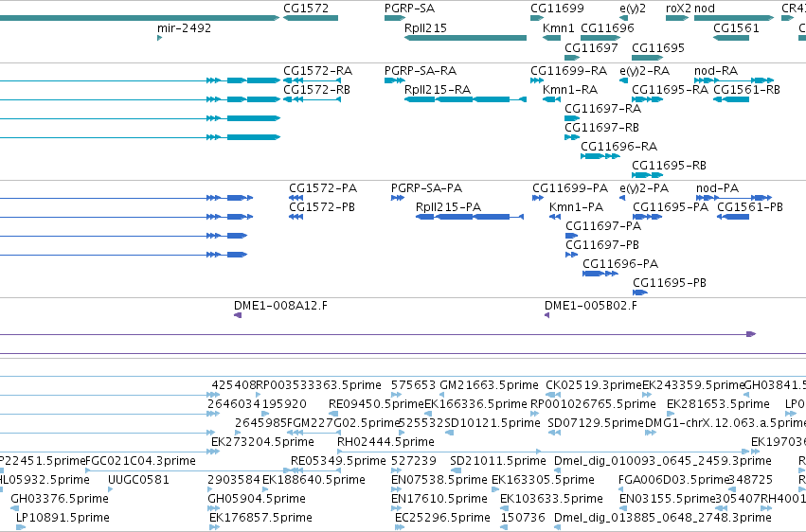Select EST EK188640.5prime label
The height and width of the screenshot is (532, 806).
click(313, 480)
